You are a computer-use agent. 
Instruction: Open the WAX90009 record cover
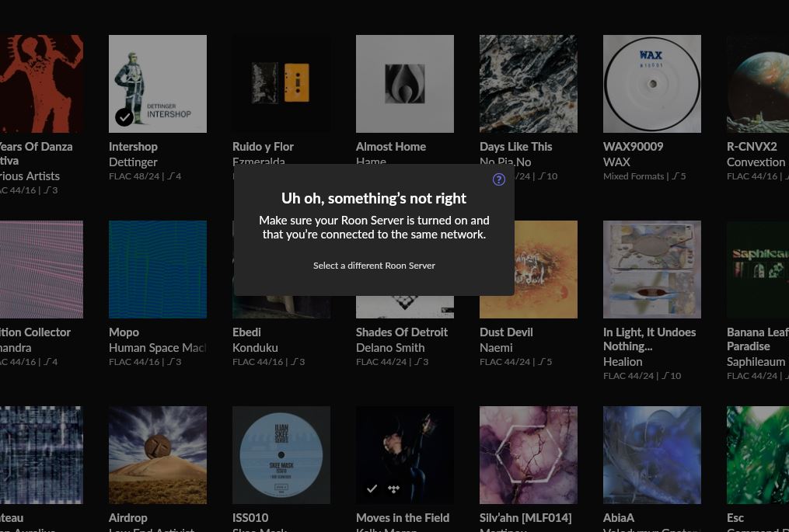652,83
